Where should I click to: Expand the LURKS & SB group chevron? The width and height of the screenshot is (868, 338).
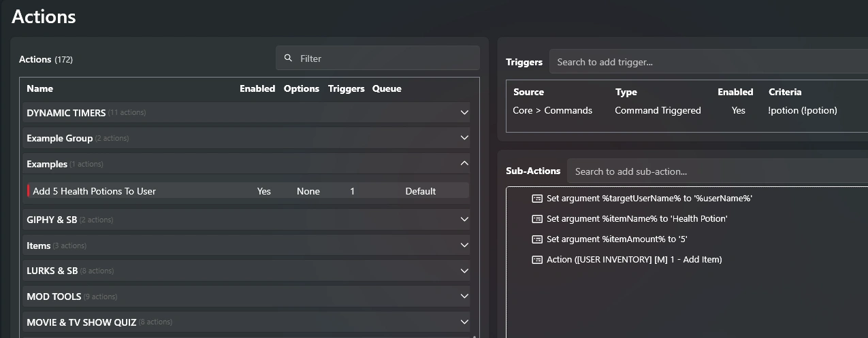464,270
